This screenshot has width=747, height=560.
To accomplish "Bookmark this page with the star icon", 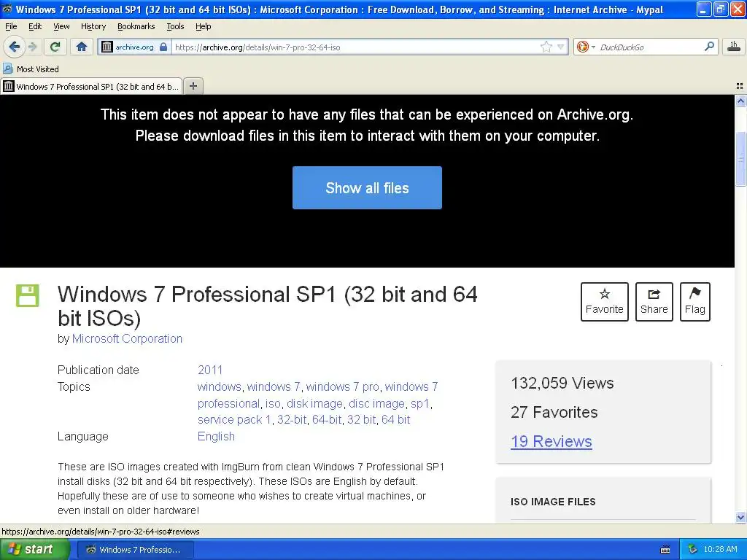I will coord(546,47).
